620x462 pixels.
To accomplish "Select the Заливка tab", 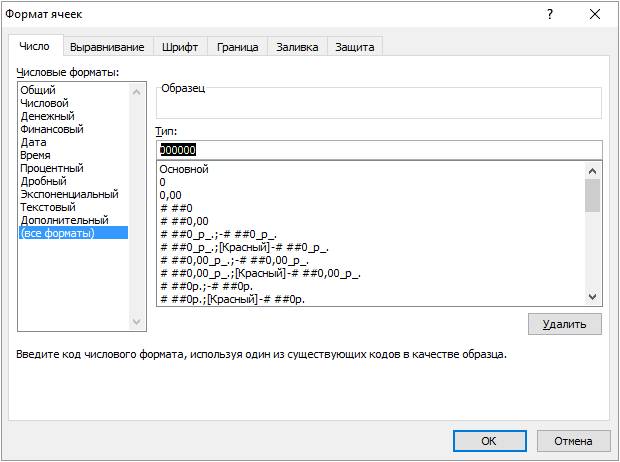I will [296, 47].
